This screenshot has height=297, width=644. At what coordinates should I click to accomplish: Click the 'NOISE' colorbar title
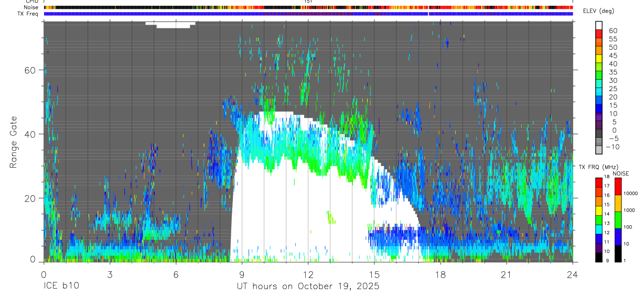[x=620, y=174]
